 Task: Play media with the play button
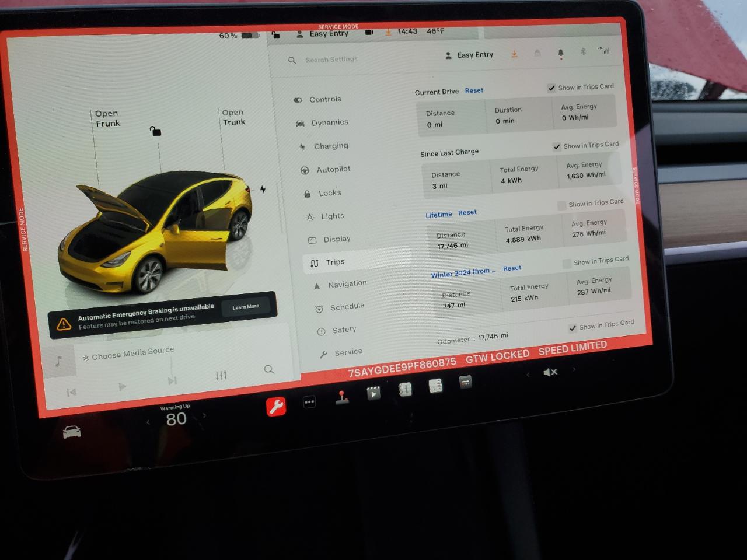coord(122,387)
